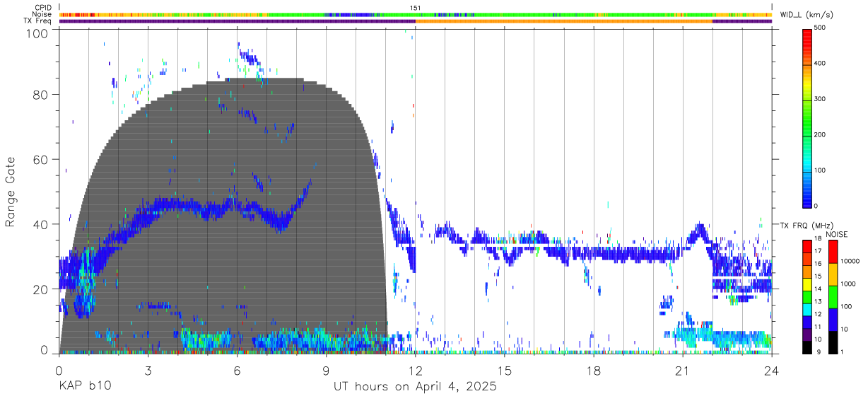Click the '10000' tick on NOISE legend
The height and width of the screenshot is (401, 868).
(x=850, y=262)
